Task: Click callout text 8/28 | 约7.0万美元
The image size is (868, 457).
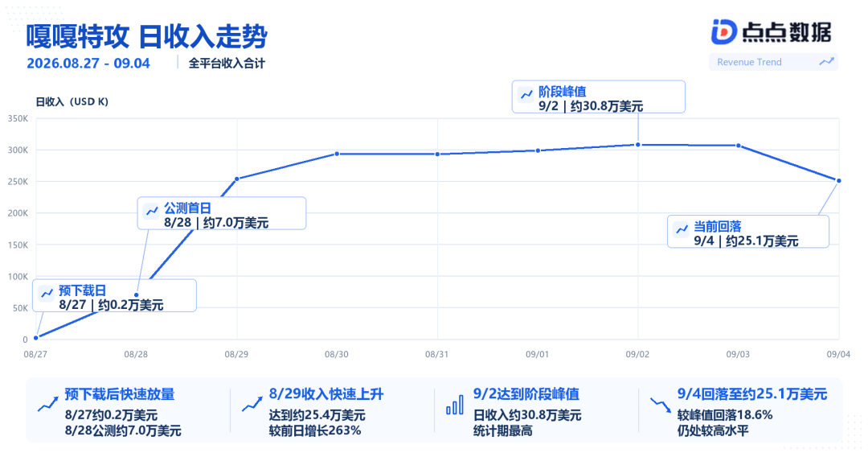Action: pos(216,223)
